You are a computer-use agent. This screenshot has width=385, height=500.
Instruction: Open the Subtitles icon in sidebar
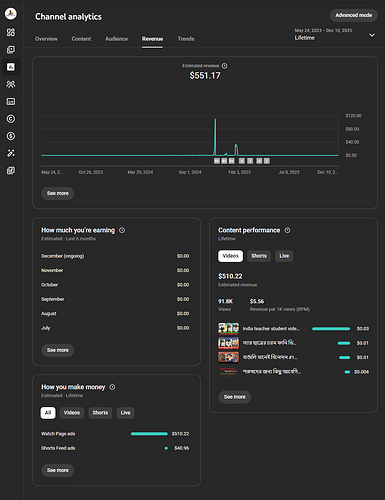[11, 102]
